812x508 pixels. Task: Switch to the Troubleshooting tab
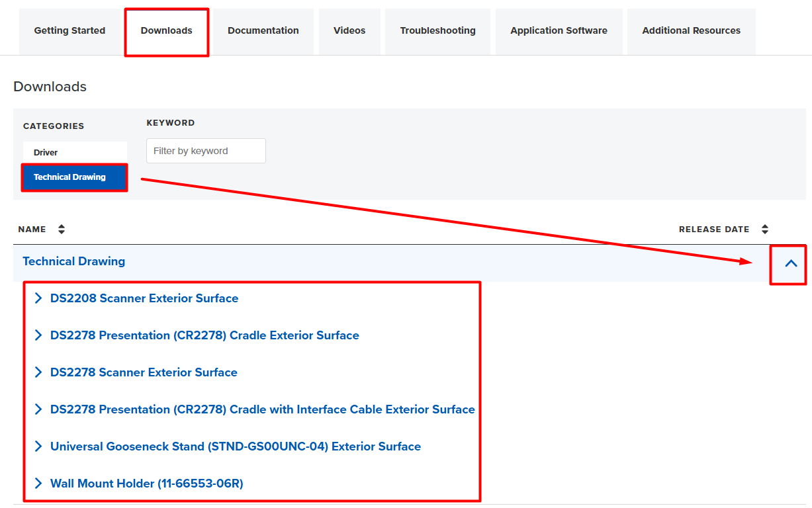click(x=437, y=30)
